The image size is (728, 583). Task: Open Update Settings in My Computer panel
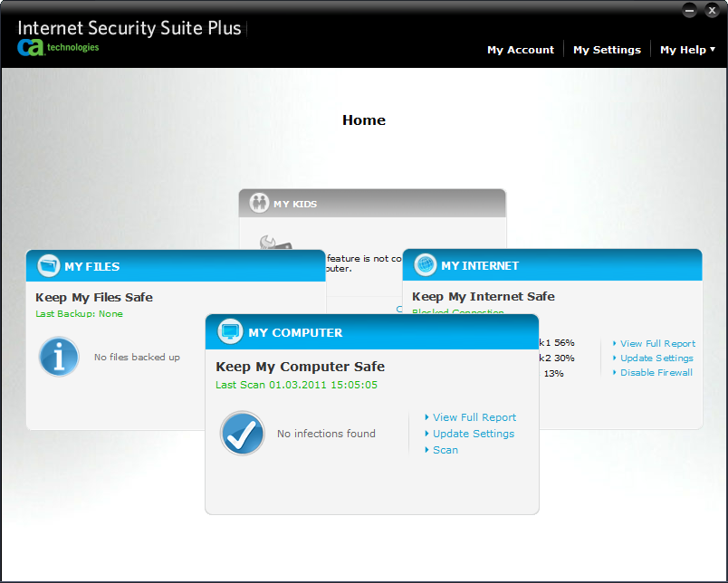[x=473, y=434]
